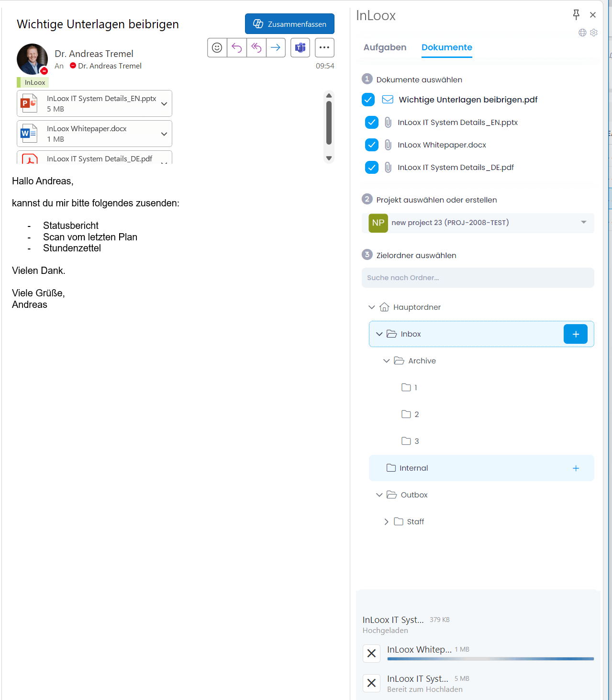Image resolution: width=612 pixels, height=700 pixels.
Task: Uncheck InLoox Whitepaper.docx checkbox
Action: pyautogui.click(x=372, y=145)
